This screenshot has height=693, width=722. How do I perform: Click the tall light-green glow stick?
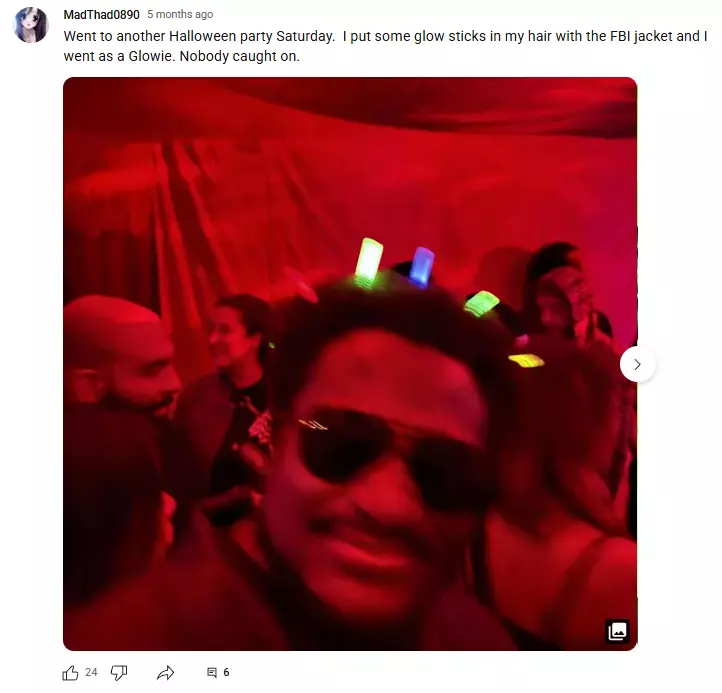pos(368,260)
